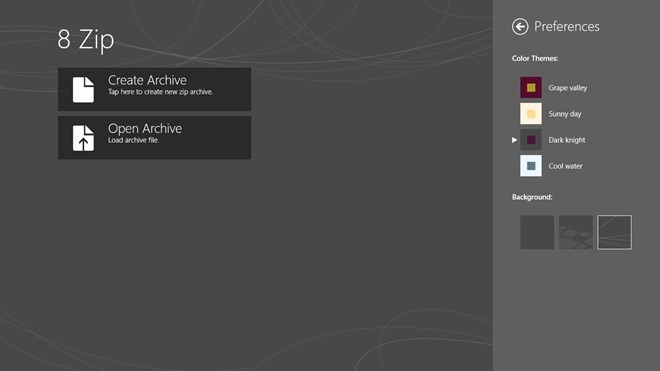Pick the Cool water color swatch
The width and height of the screenshot is (660, 371).
coord(531,166)
